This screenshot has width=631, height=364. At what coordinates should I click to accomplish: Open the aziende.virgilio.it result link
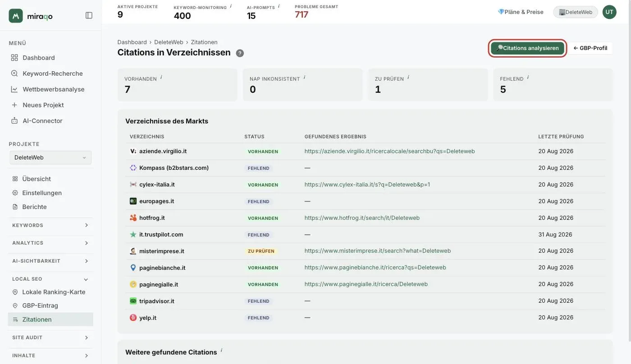(x=389, y=151)
